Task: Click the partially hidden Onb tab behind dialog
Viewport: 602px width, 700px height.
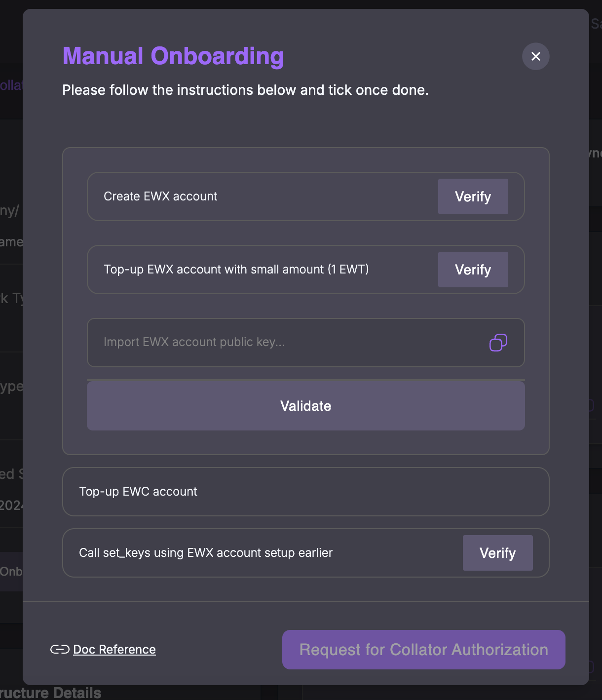Action: (x=11, y=572)
